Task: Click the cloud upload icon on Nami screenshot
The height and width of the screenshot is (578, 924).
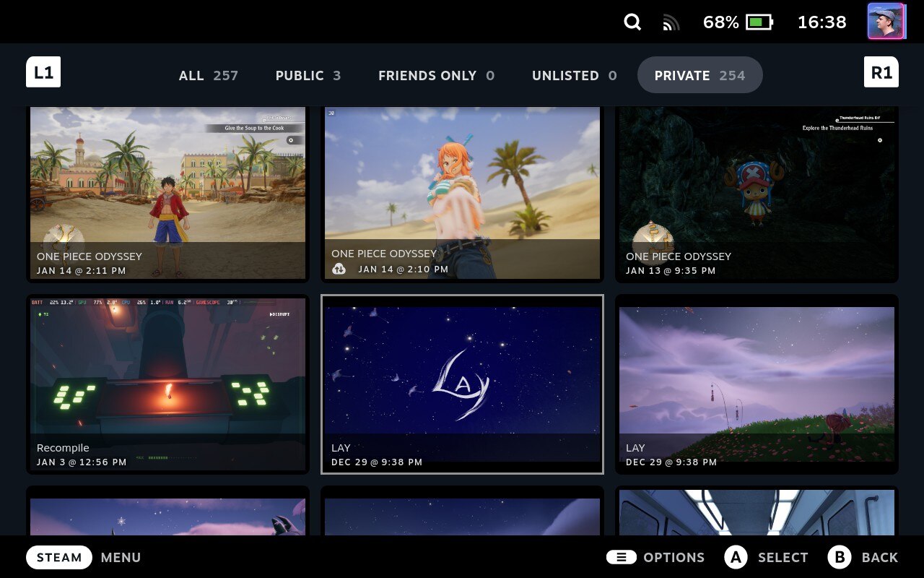Action: pyautogui.click(x=339, y=269)
